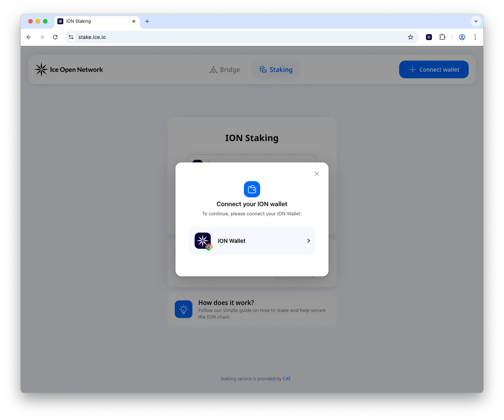504x420 pixels.
Task: Click the red close window button
Action: pos(31,21)
